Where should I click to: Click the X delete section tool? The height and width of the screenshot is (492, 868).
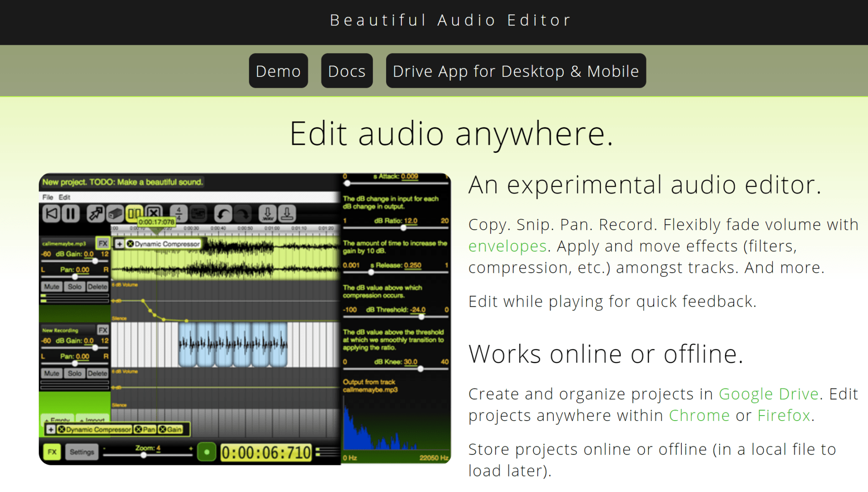pyautogui.click(x=154, y=213)
